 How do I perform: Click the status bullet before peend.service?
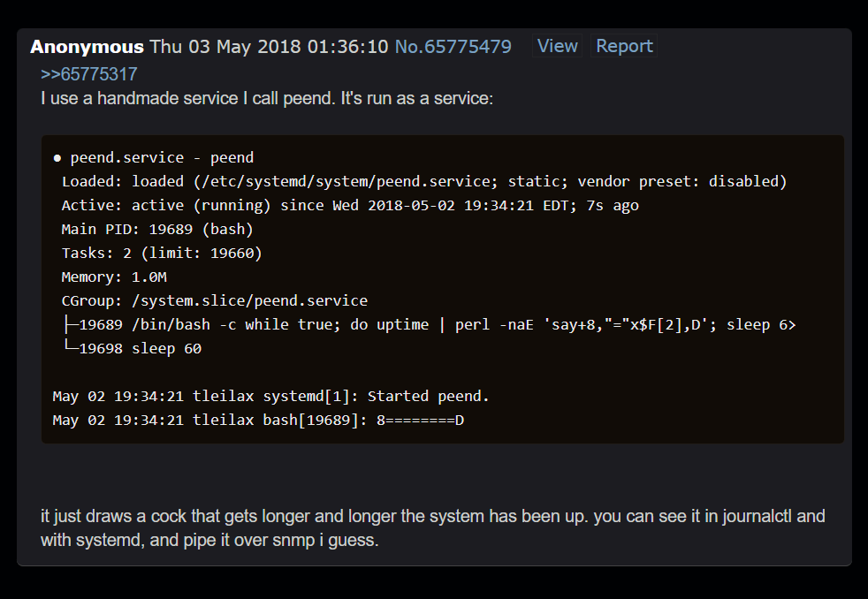pyautogui.click(x=57, y=158)
